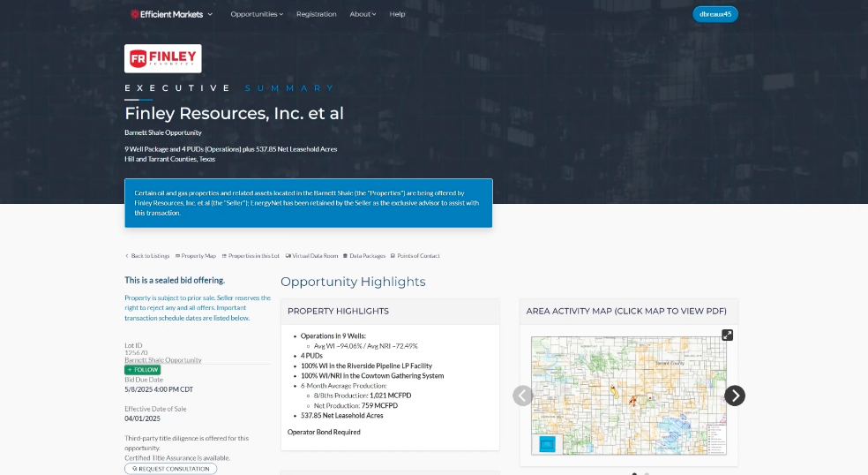This screenshot has height=475, width=868.
Task: Show the previous map slide arrow
Action: click(522, 396)
